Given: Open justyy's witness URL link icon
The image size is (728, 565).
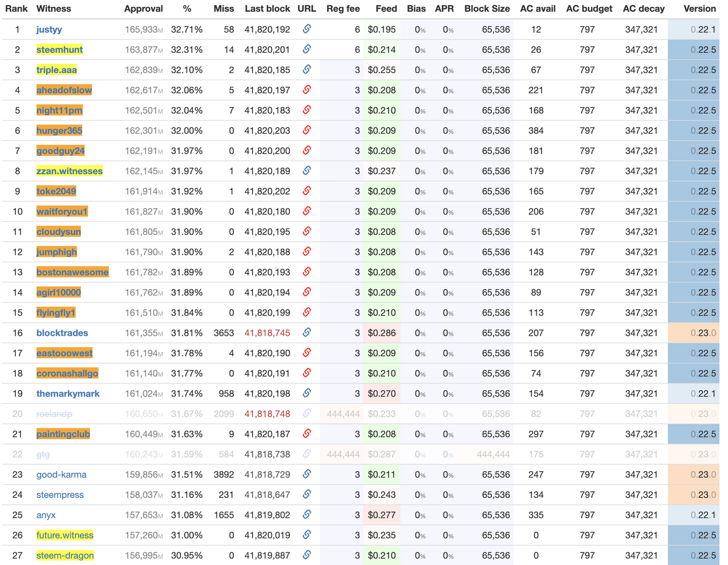Looking at the screenshot, I should coord(307,29).
